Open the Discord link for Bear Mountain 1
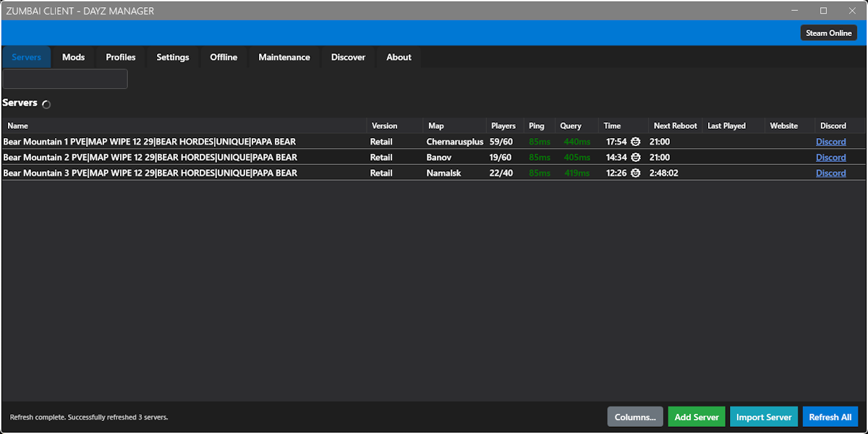 (830, 141)
